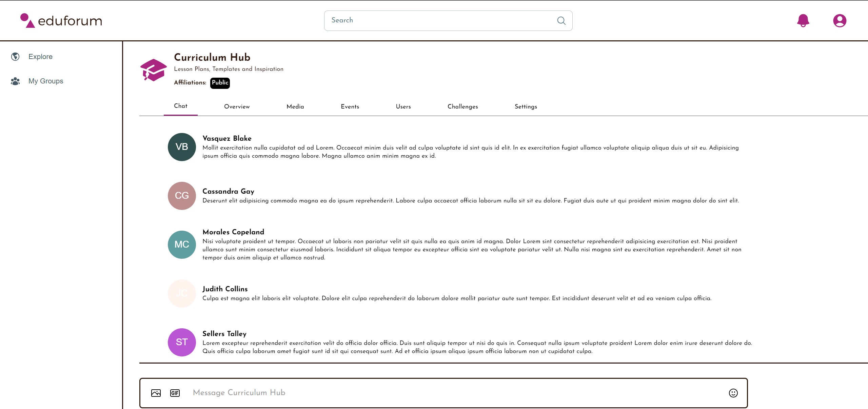Click Vasquez Blake's VB avatar
Viewport: 868px width, 409px height.
point(182,147)
